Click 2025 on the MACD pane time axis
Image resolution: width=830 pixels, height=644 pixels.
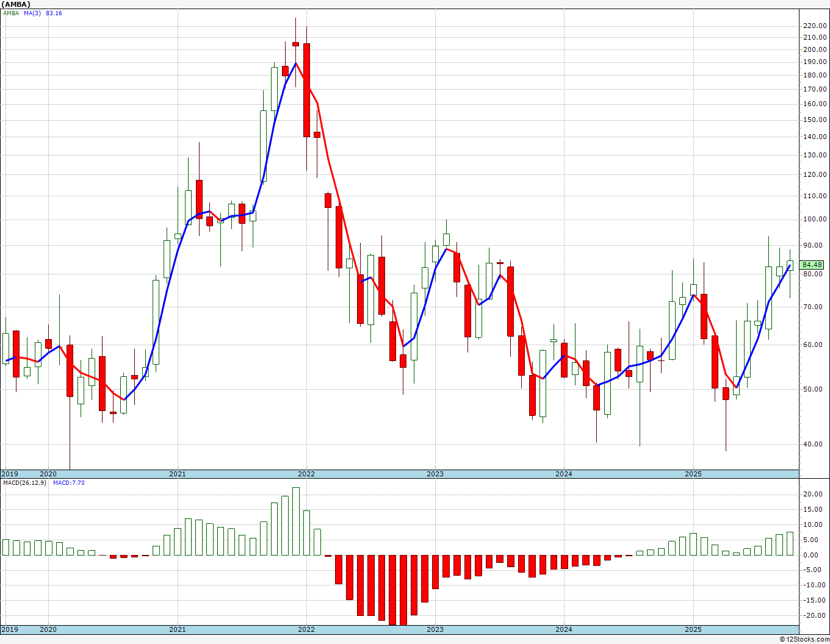[693, 629]
